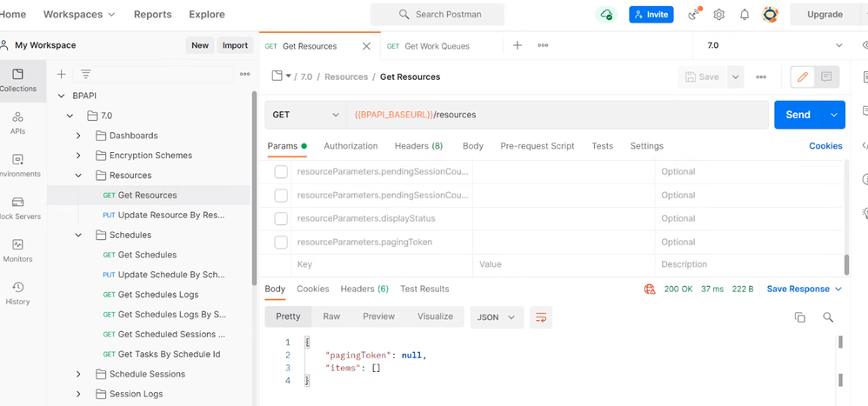Click the plus icon to create collection
The width and height of the screenshot is (868, 406).
coord(61,75)
